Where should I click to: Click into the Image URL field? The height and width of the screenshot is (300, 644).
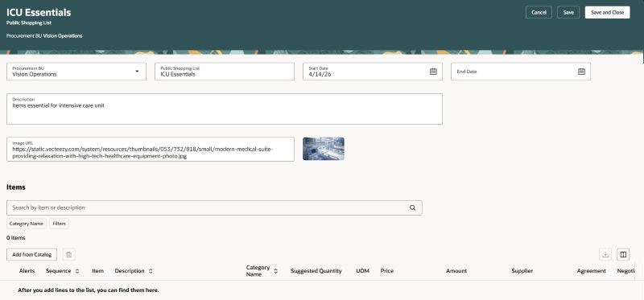pos(151,149)
